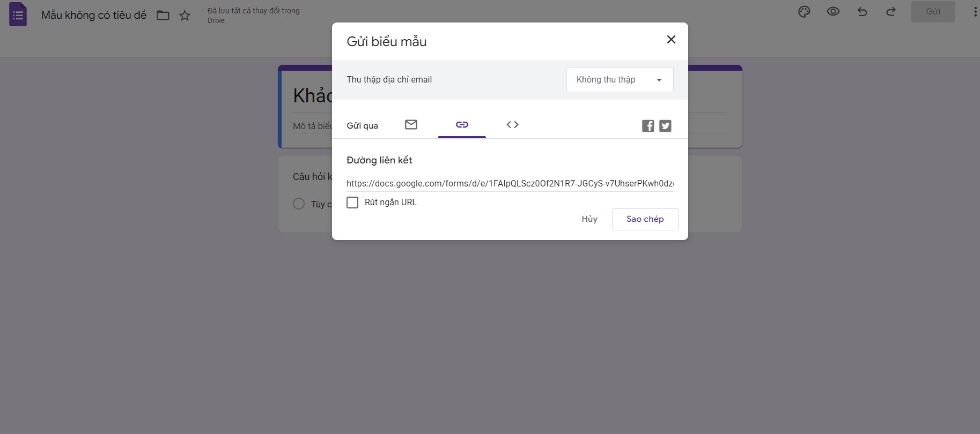
Task: Switch to the send via email tab
Action: tap(411, 125)
